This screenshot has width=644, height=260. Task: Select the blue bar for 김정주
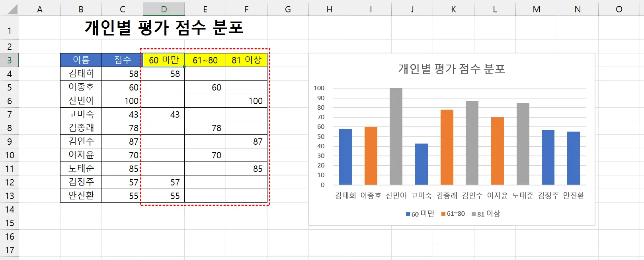[x=548, y=158]
